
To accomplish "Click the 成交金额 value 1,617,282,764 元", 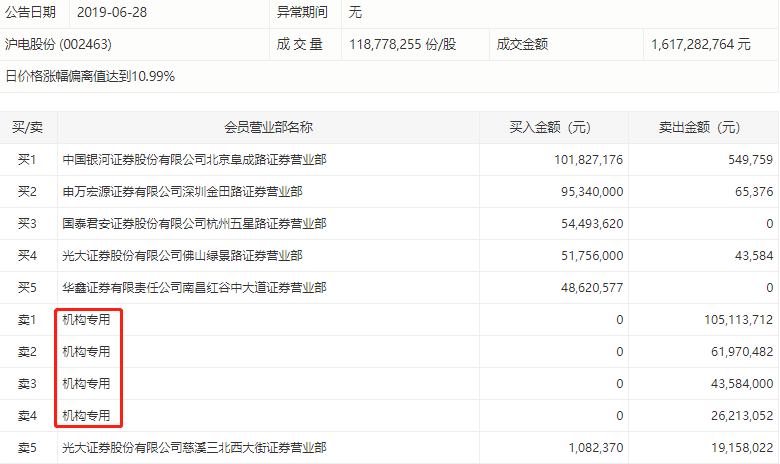I will (x=700, y=45).
